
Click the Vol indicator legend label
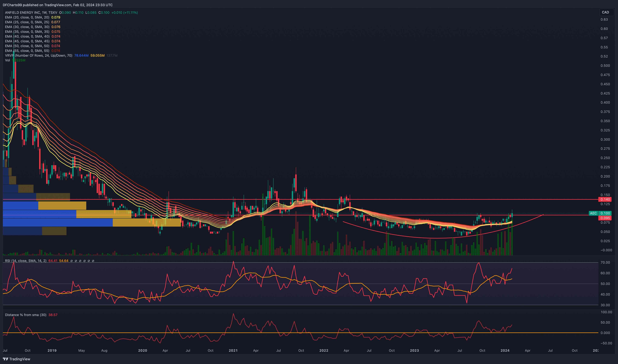[7, 60]
